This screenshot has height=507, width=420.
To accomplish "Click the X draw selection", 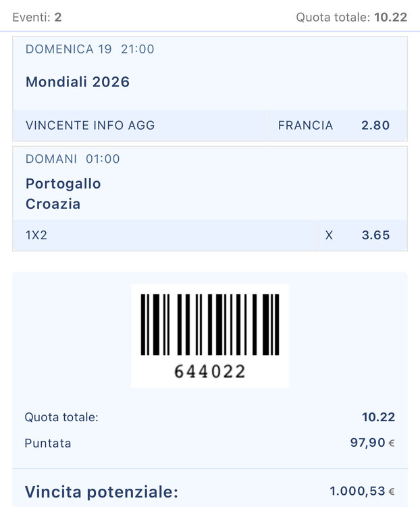I will 329,235.
